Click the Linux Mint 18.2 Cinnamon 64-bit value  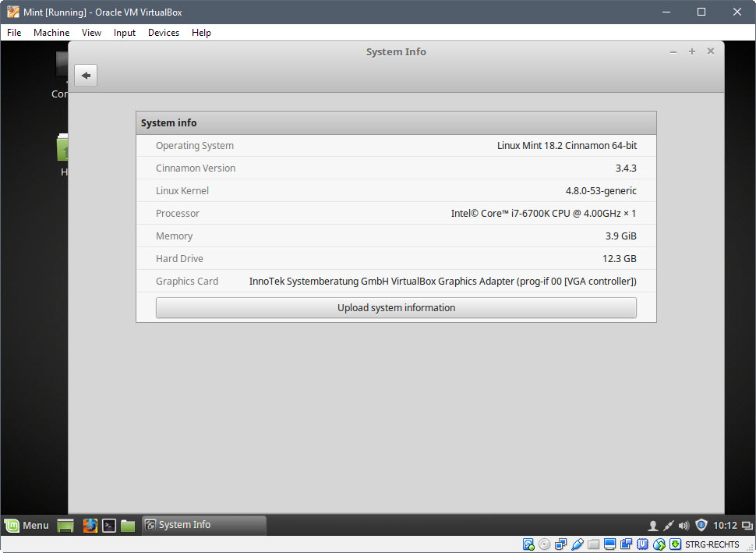coord(567,146)
